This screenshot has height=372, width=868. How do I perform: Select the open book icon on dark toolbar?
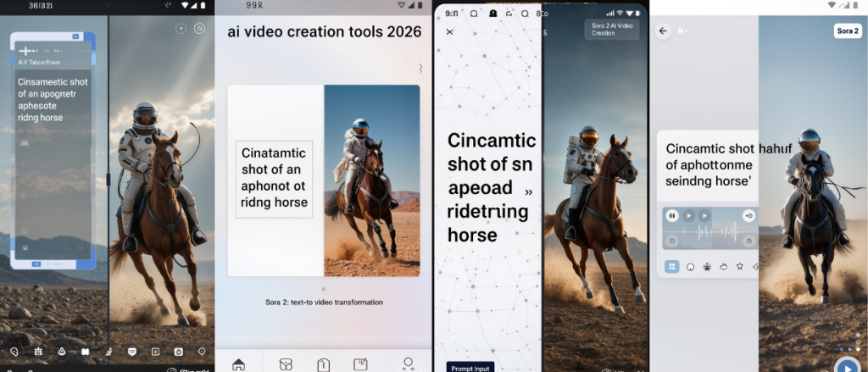click(86, 352)
